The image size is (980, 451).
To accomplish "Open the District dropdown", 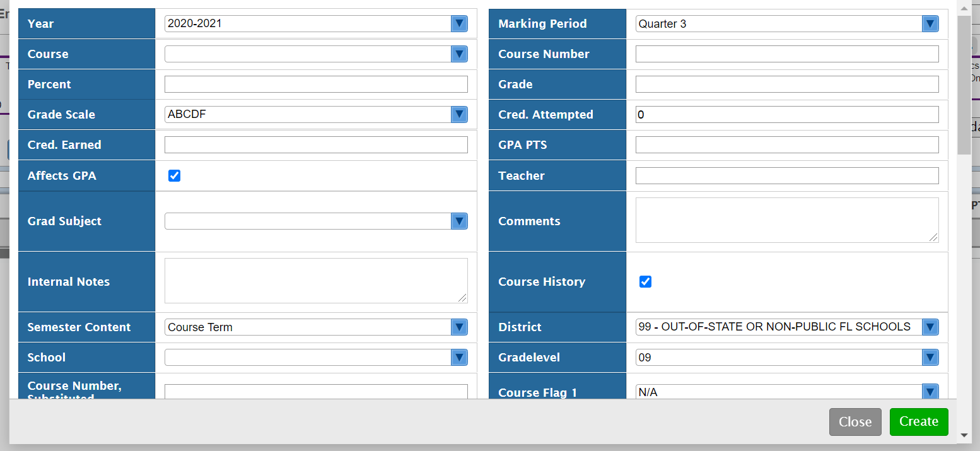I will [787, 327].
